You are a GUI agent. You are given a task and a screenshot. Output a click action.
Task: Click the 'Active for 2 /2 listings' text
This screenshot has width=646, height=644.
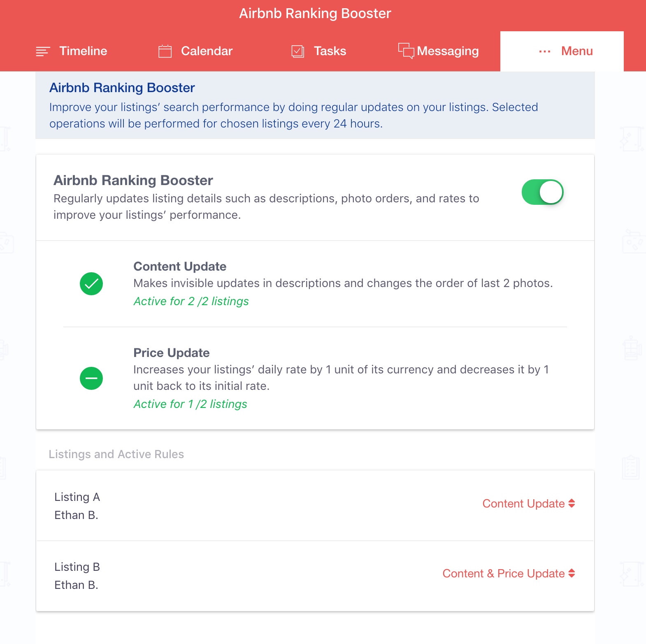pos(191,301)
